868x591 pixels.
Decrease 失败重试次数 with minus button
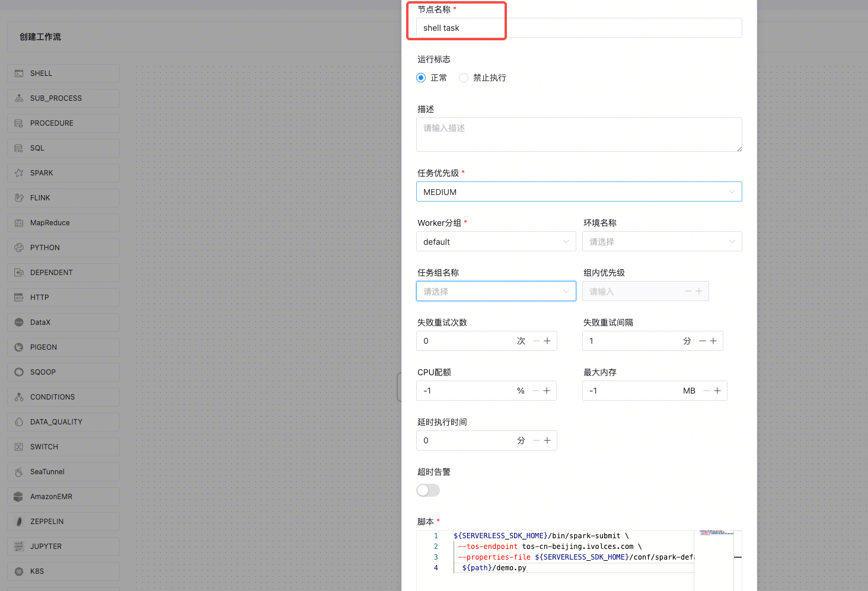[537, 341]
